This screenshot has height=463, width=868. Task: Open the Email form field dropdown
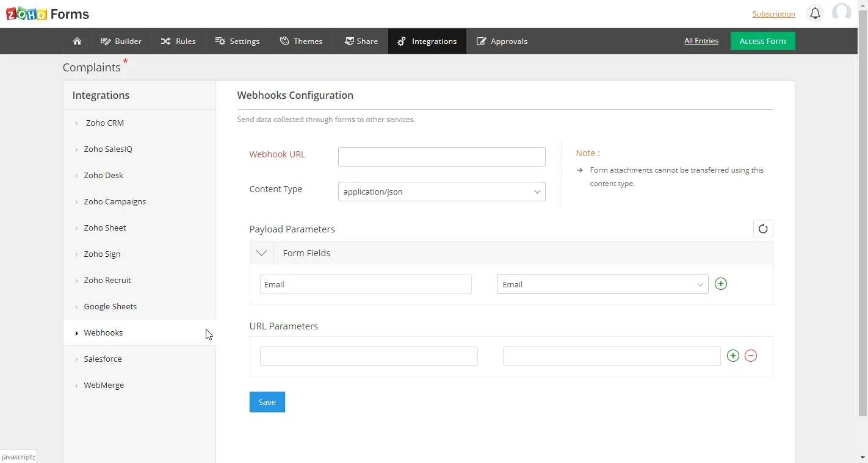[602, 284]
